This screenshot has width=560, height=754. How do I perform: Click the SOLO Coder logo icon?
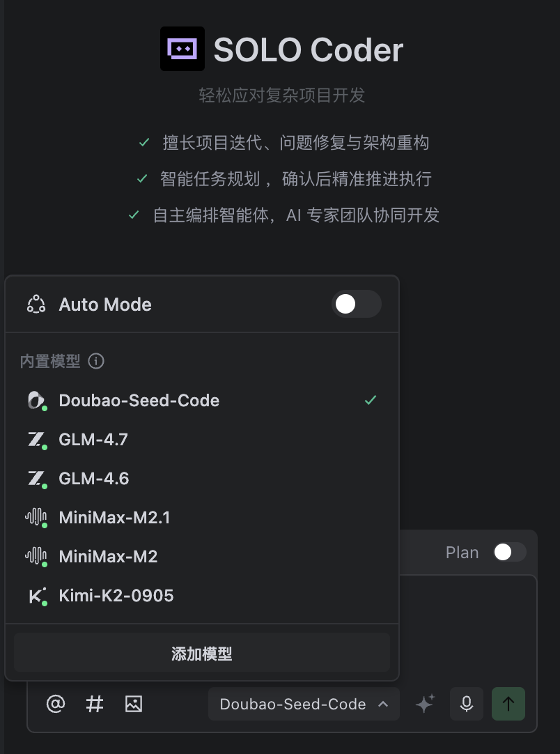(x=182, y=49)
